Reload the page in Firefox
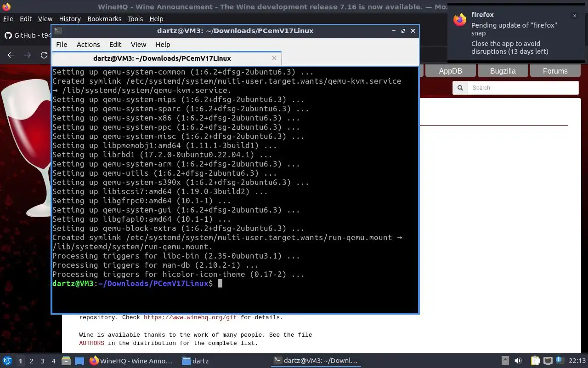Viewport: 588px width, 368px height. (44, 55)
